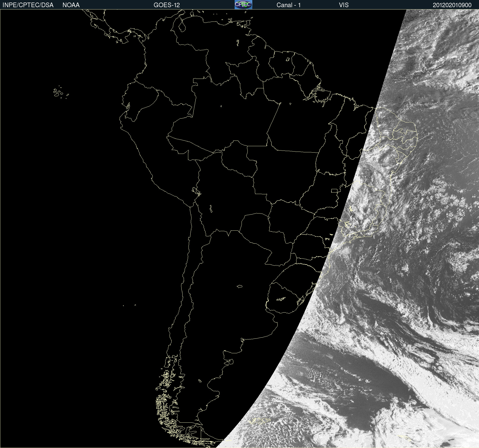
Task: Click the VIS channel label
Action: click(344, 5)
